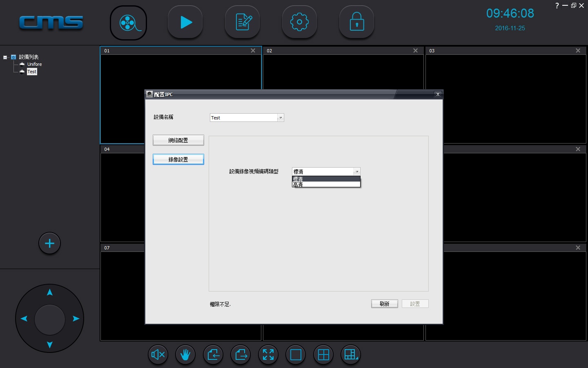Viewport: 588px width, 368px height.
Task: Click the 2016-11-25 date text
Action: [x=510, y=28]
